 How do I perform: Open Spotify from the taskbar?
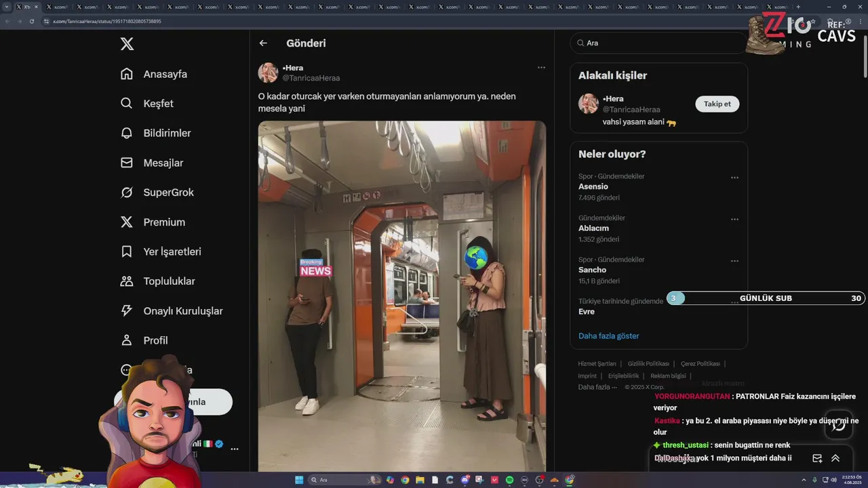pos(509,480)
